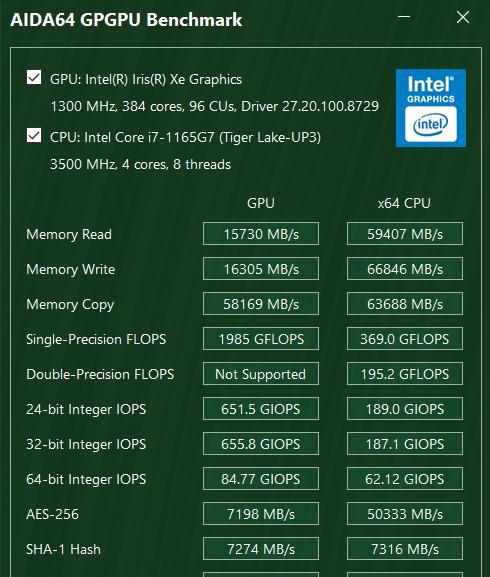This screenshot has height=577, width=490.
Task: Click the Intel Graphics logo badge
Action: tap(431, 108)
